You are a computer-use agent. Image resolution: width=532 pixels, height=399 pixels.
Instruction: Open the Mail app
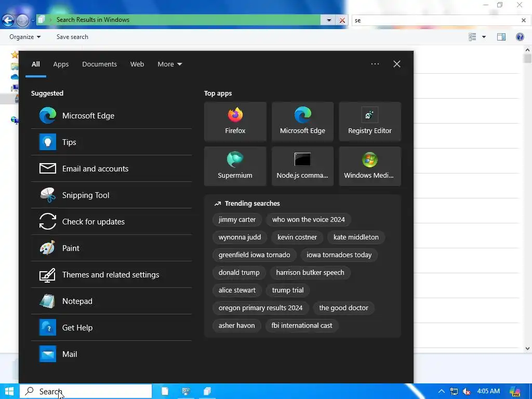111,354
